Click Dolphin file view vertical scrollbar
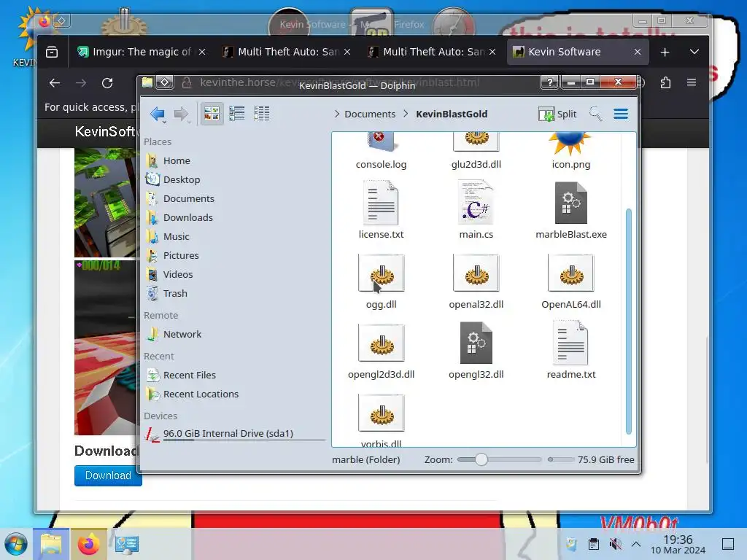 click(628, 322)
